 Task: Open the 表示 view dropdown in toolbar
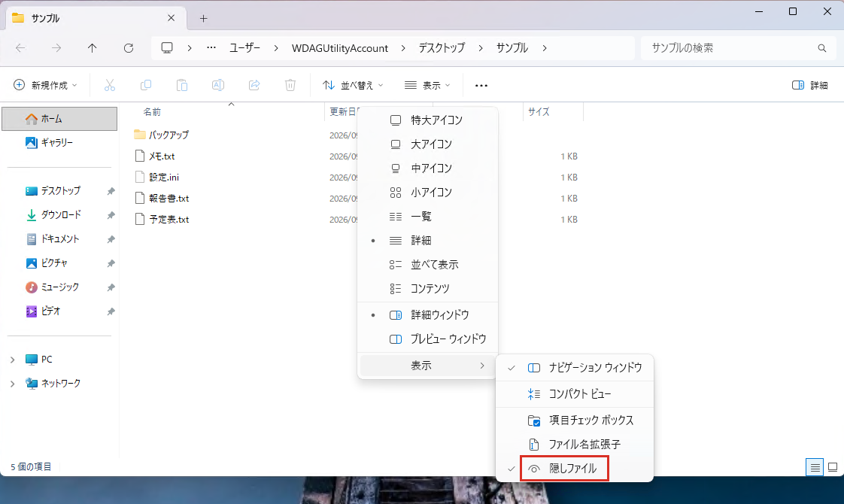pos(427,85)
